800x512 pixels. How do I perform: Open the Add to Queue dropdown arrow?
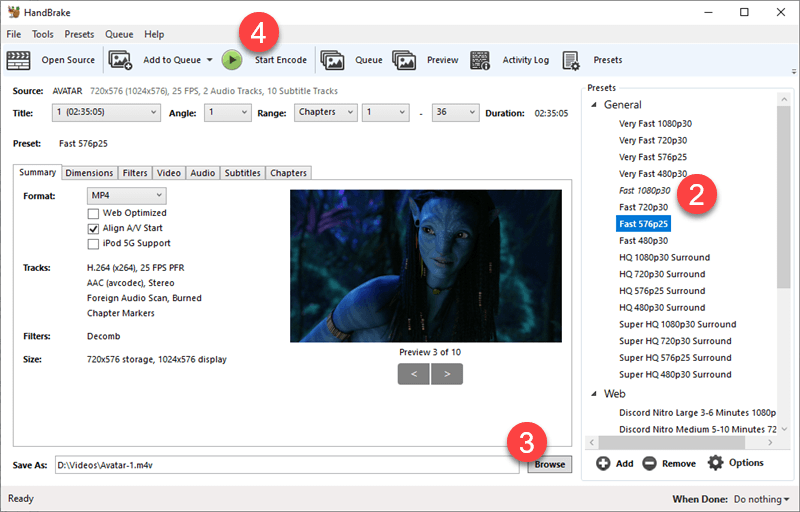point(210,60)
